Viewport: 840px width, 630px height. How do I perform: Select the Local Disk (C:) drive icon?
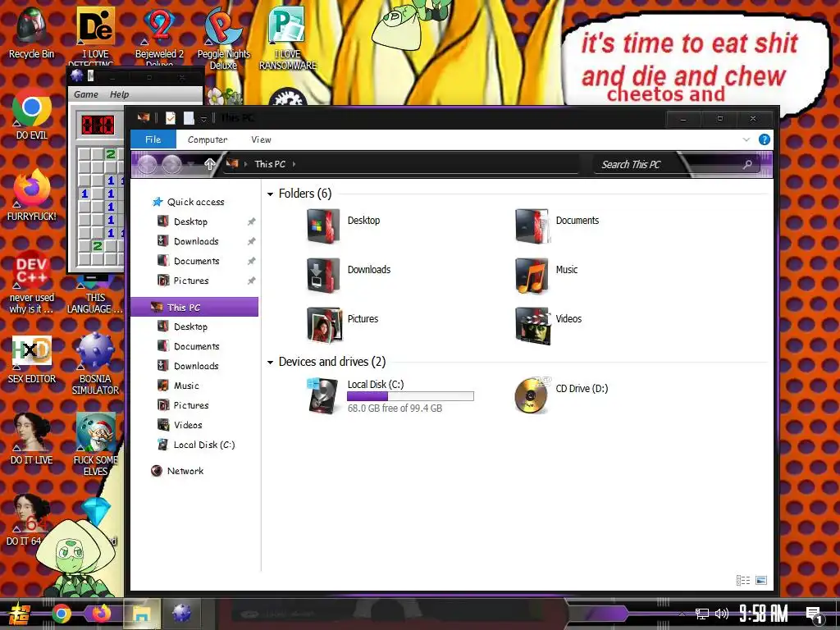pos(323,396)
